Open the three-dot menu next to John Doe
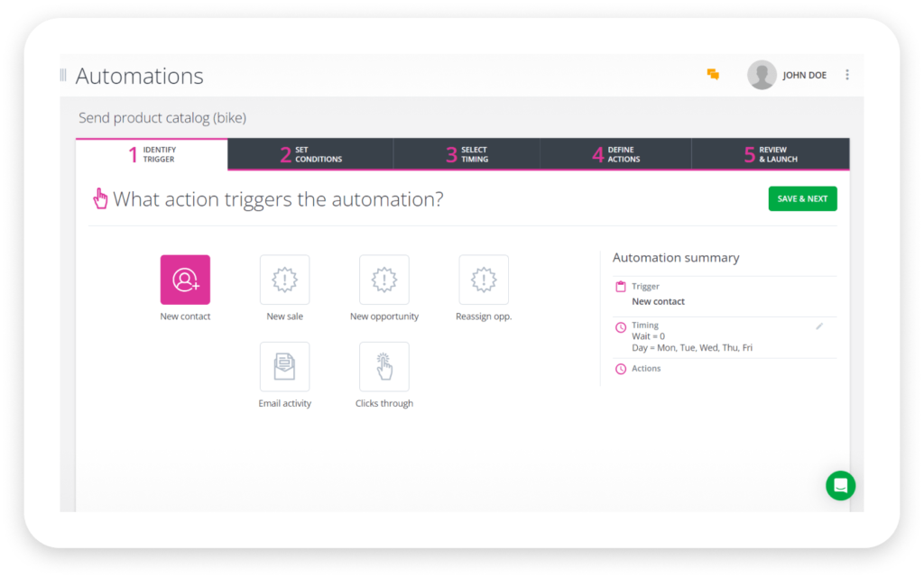This screenshot has width=924, height=578. click(846, 76)
